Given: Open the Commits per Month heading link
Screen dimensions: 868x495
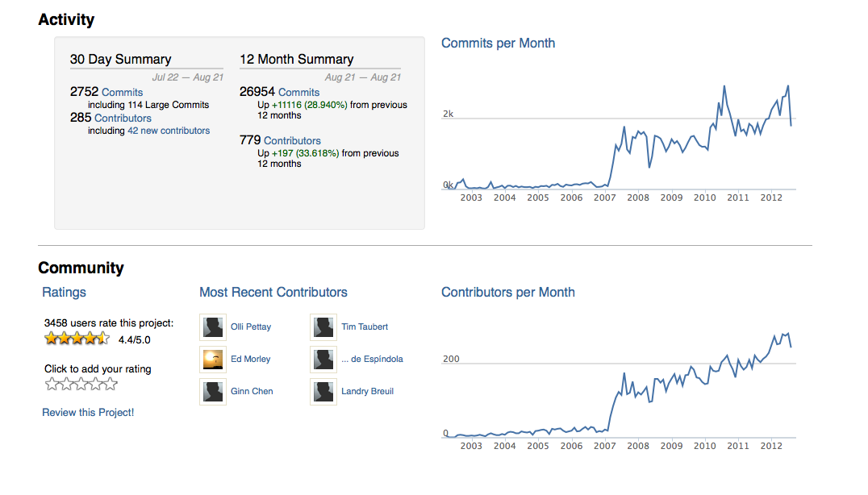Looking at the screenshot, I should [x=498, y=44].
